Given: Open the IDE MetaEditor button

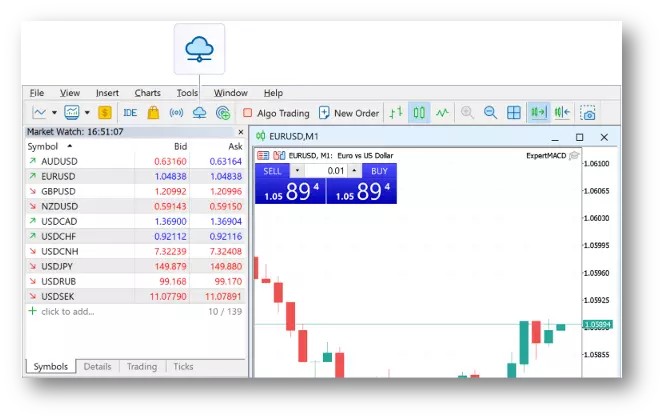Looking at the screenshot, I should click(x=130, y=113).
